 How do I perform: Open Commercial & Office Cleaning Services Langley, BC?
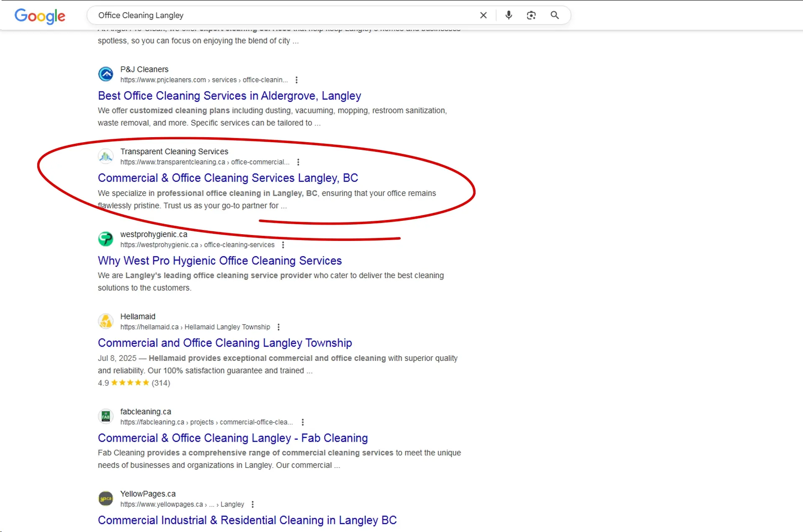tap(228, 178)
